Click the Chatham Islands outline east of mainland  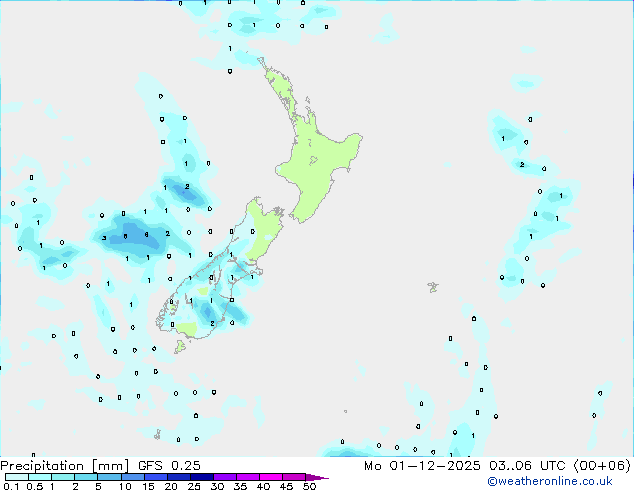[x=433, y=287]
